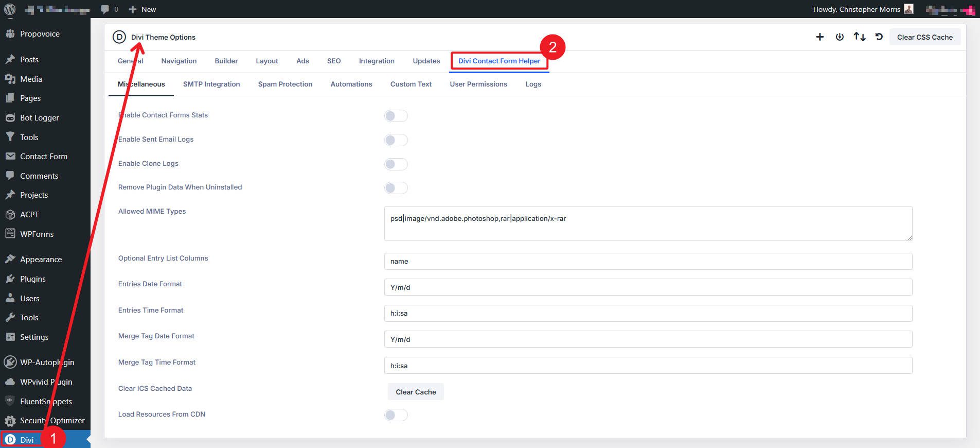Switch to the Navigation tab
980x448 pixels.
[179, 61]
